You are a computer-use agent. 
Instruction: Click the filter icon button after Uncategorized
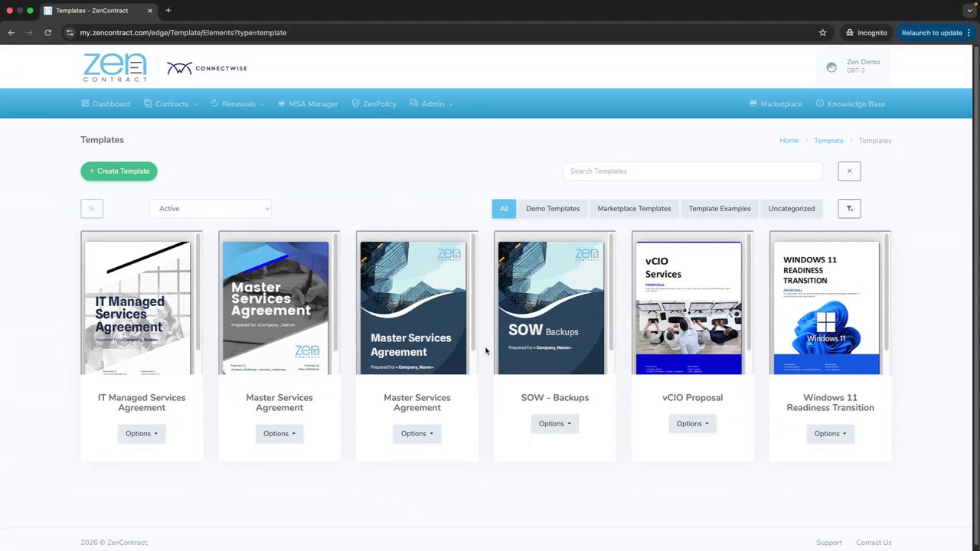click(x=849, y=208)
